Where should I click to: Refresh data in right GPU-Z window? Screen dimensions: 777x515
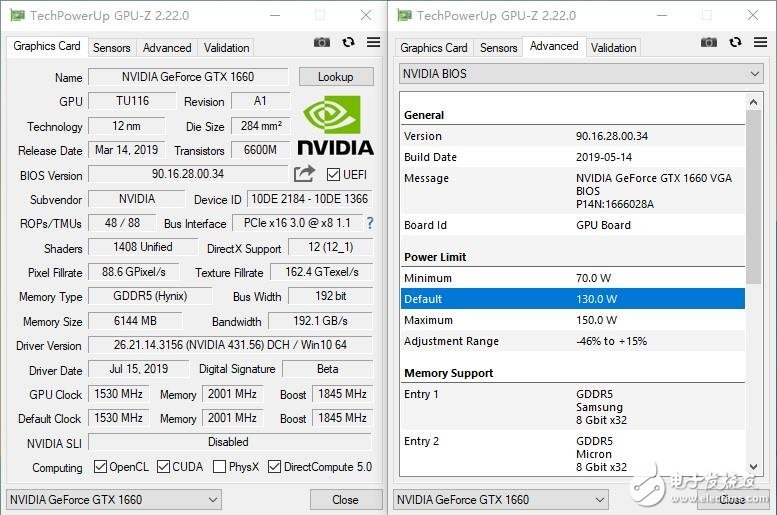[x=735, y=42]
